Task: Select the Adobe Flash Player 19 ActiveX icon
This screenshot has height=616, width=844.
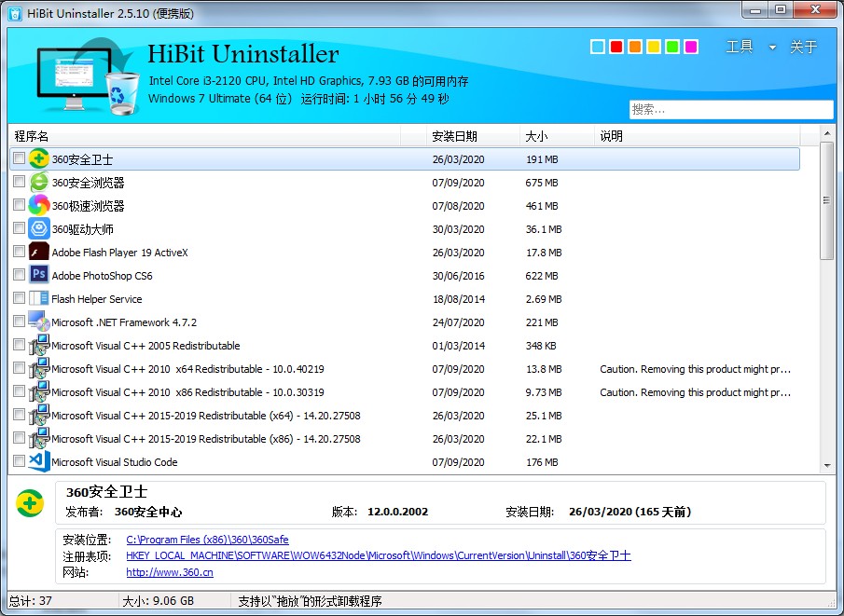Action: point(38,252)
